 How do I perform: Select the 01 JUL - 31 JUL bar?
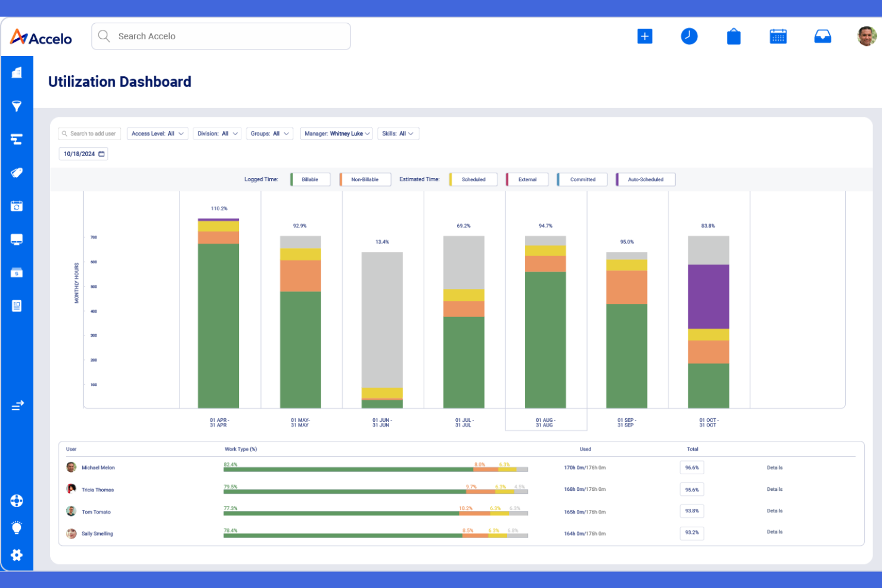(x=464, y=322)
